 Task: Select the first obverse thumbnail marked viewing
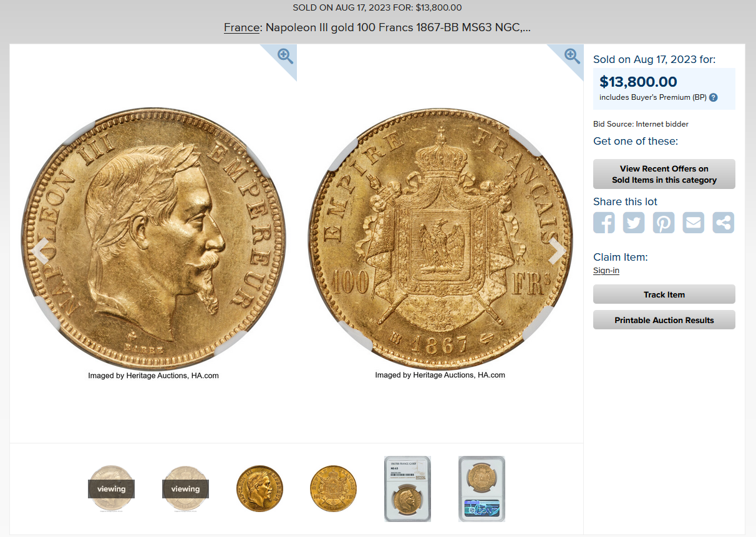click(111, 489)
